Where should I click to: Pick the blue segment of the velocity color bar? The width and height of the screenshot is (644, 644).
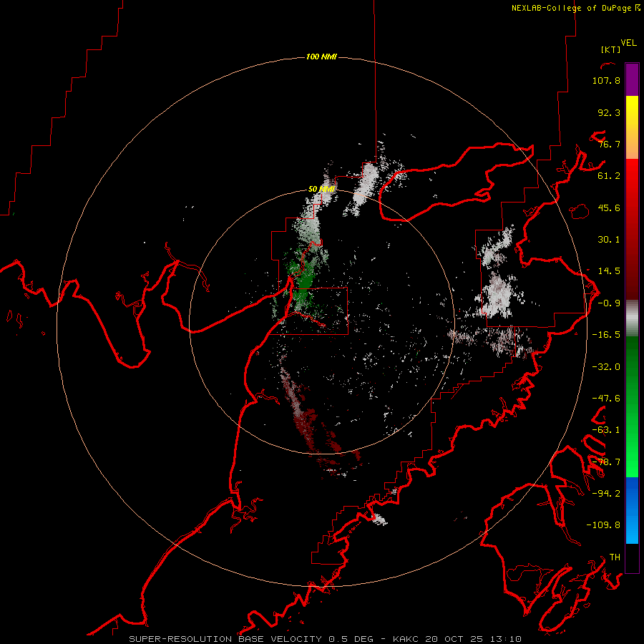pyautogui.click(x=632, y=510)
